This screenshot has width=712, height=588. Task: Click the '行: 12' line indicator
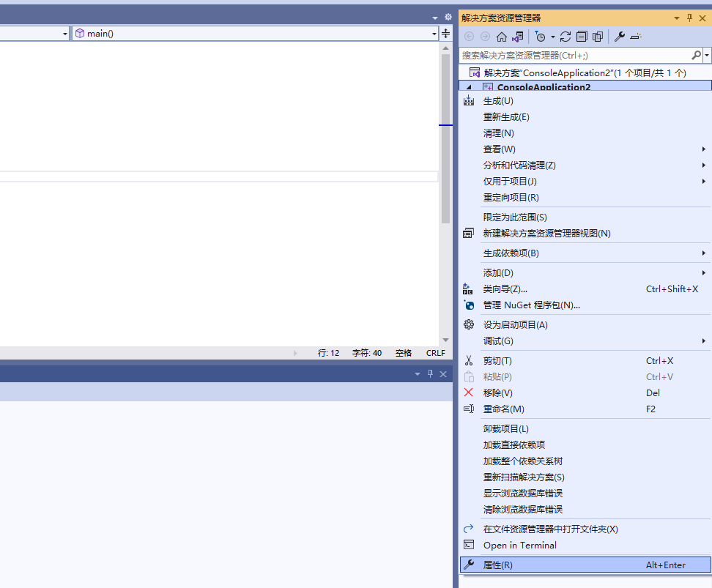tap(328, 353)
